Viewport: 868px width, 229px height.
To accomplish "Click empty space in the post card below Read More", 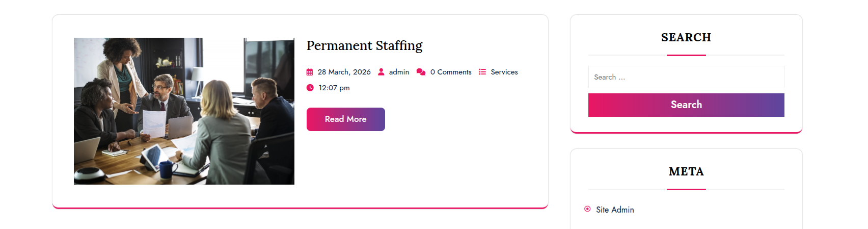I will pos(418,168).
